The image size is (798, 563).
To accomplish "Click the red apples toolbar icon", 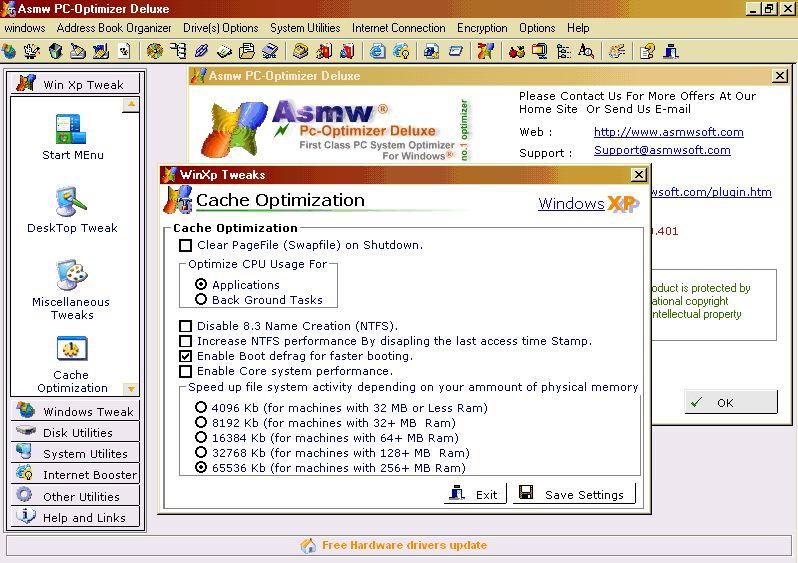I will (x=516, y=51).
